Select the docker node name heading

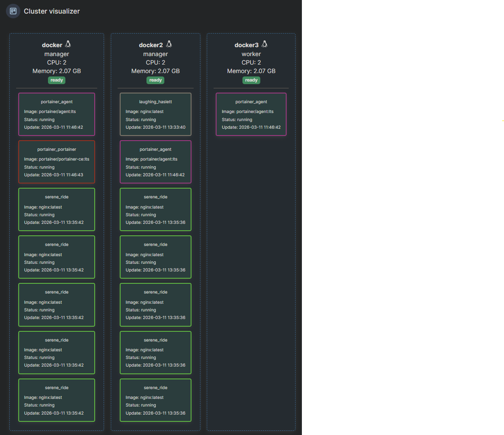tap(52, 45)
